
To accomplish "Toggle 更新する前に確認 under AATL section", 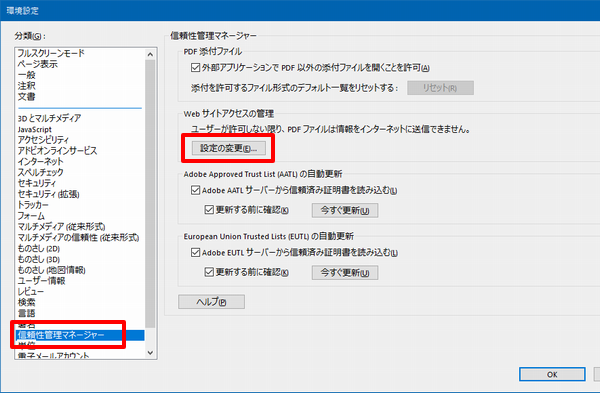I will 209,210.
